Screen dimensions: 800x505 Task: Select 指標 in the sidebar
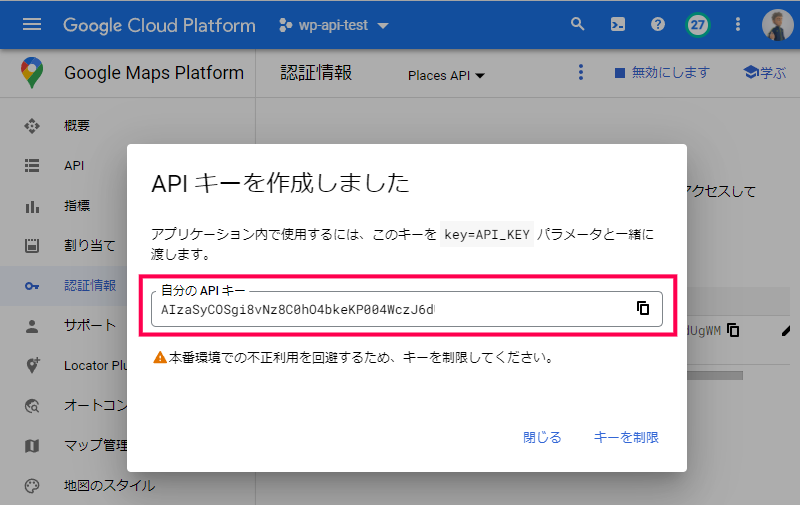(77, 206)
